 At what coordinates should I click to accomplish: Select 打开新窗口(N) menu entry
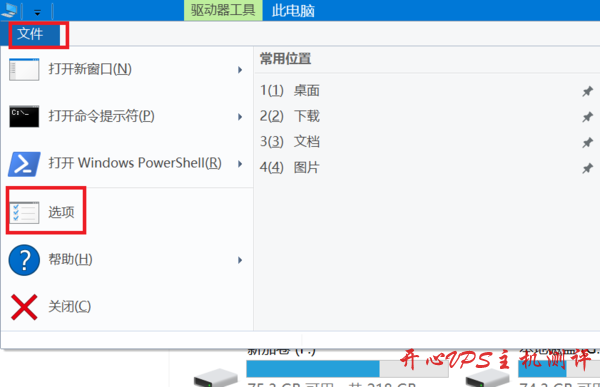pos(126,69)
